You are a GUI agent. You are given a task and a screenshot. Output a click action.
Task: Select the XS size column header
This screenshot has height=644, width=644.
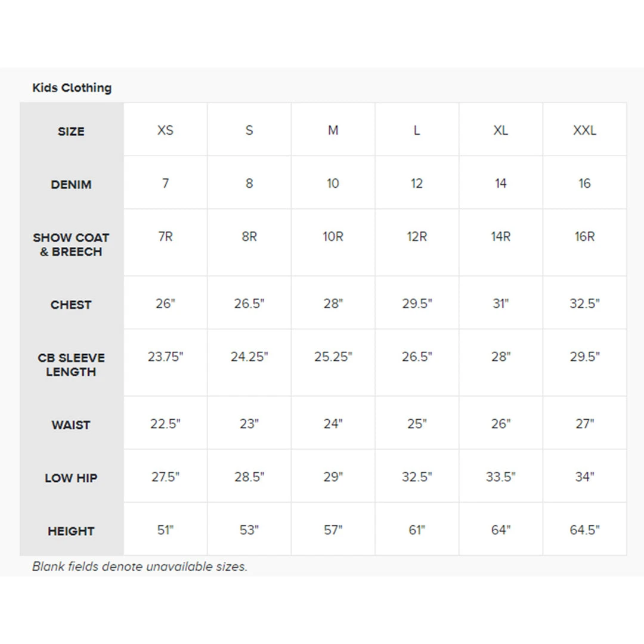coord(165,131)
